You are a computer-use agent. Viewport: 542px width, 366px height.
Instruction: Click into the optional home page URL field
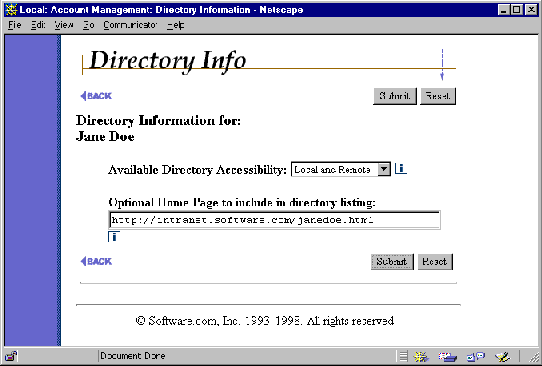(x=274, y=220)
